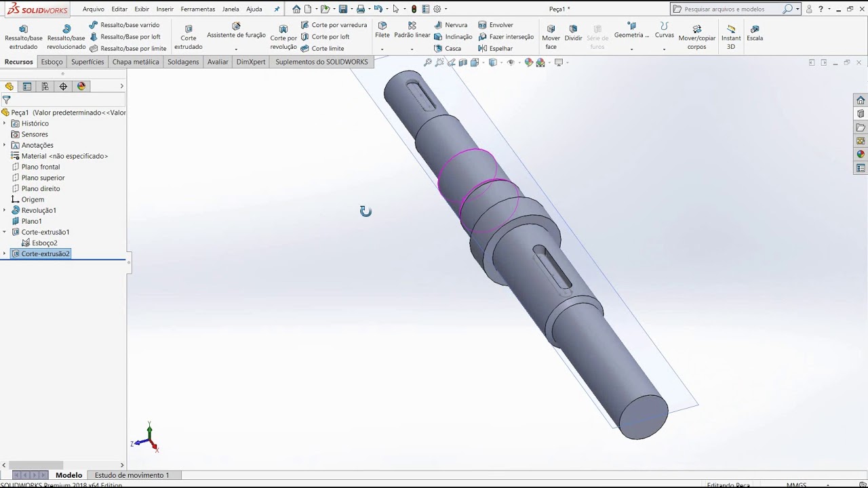This screenshot has width=868, height=488.
Task: Open the Ferramentas menu
Action: tap(198, 9)
